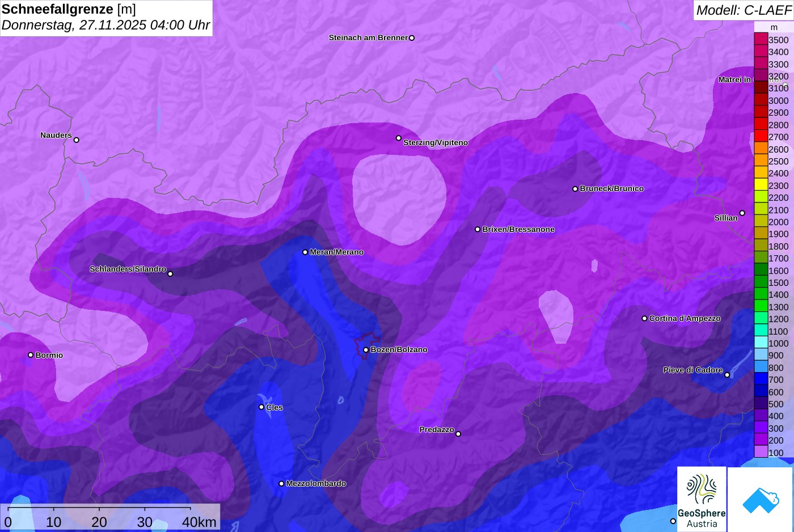
Task: Click the Bozen/Bolzano map marker dot
Action: [366, 350]
